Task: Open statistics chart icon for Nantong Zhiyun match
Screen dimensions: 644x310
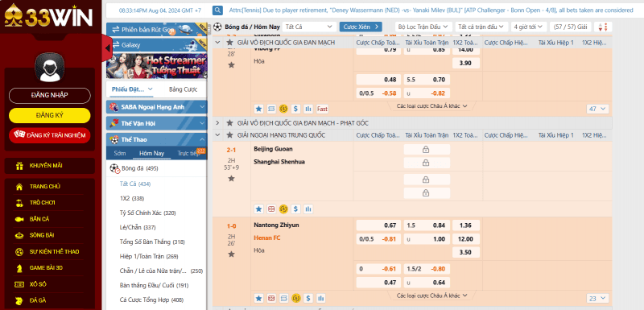Action: click(320, 299)
